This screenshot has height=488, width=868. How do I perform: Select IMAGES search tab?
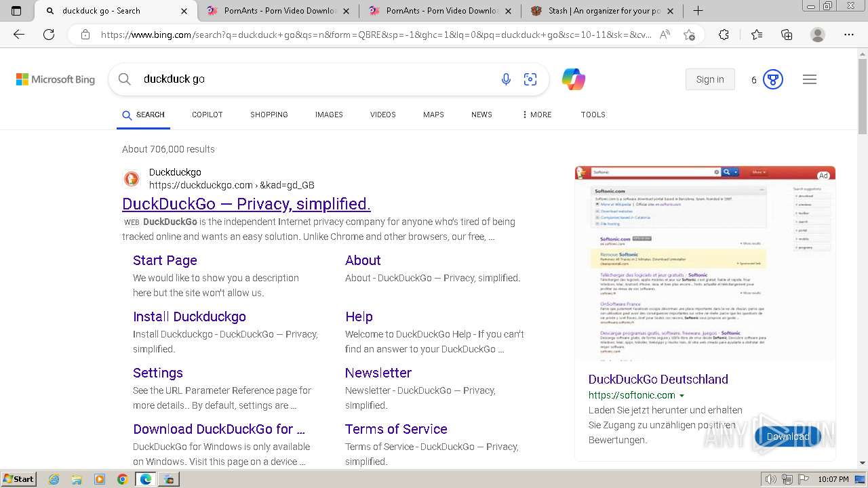(329, 115)
